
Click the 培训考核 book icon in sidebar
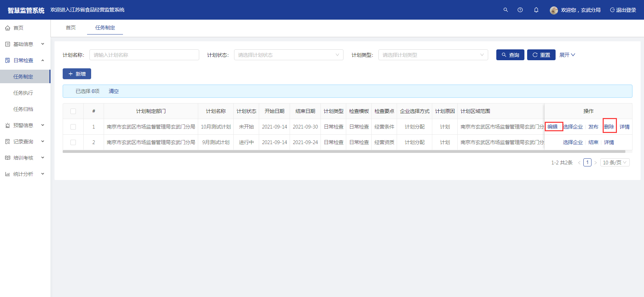7,158
